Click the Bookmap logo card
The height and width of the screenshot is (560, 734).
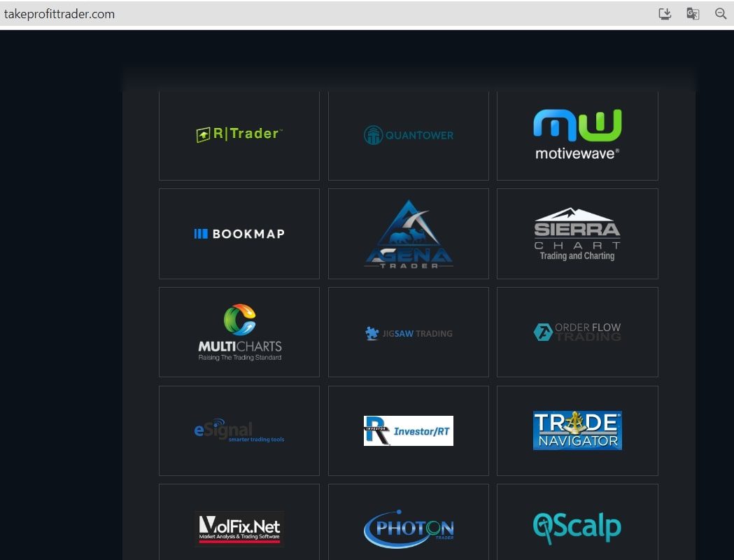click(x=239, y=234)
